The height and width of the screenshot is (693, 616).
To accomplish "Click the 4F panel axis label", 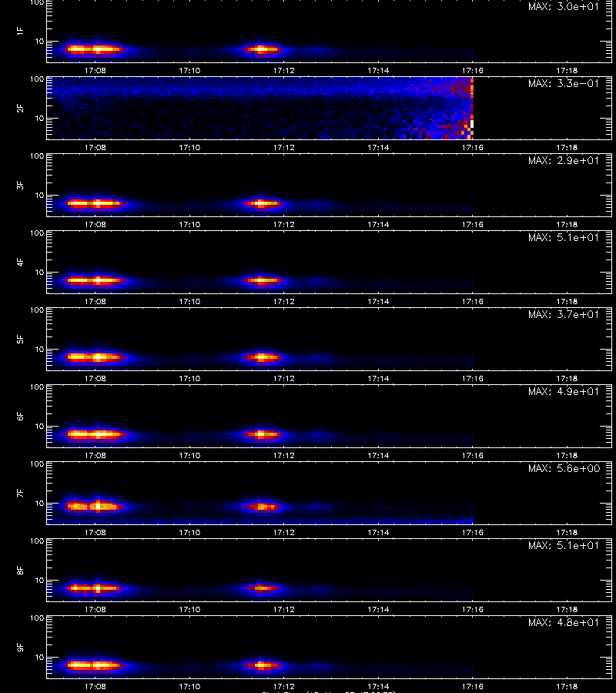I will 20,262.
